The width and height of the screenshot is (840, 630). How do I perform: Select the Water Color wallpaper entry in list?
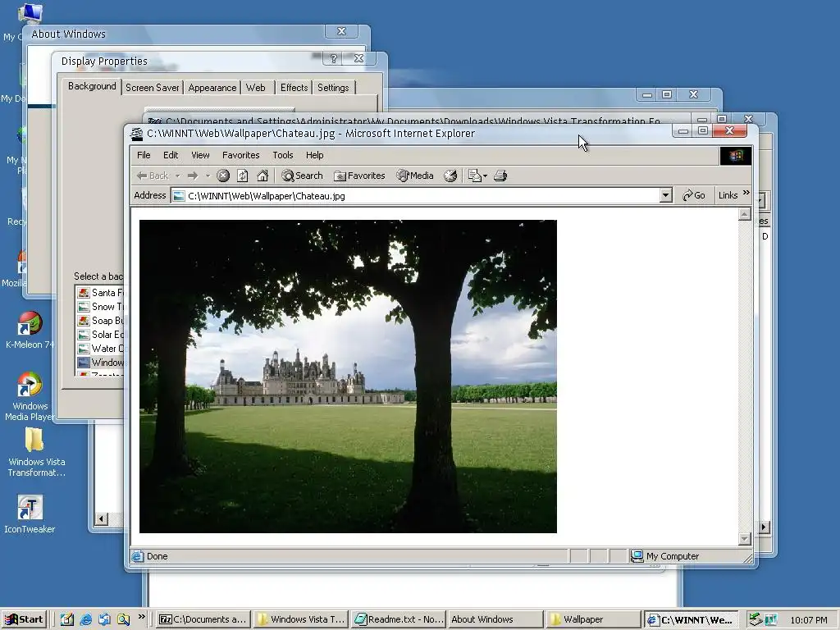click(x=100, y=348)
